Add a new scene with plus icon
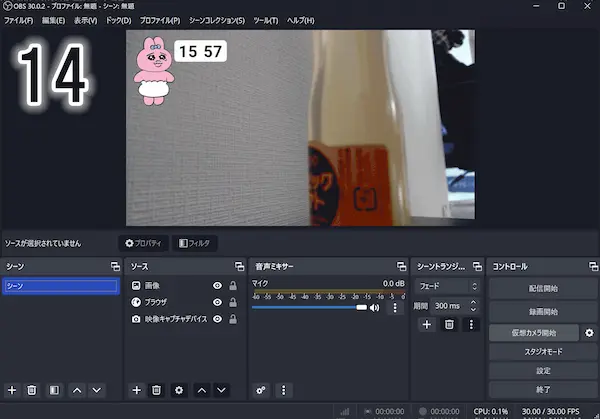This screenshot has width=600, height=419. (12, 389)
